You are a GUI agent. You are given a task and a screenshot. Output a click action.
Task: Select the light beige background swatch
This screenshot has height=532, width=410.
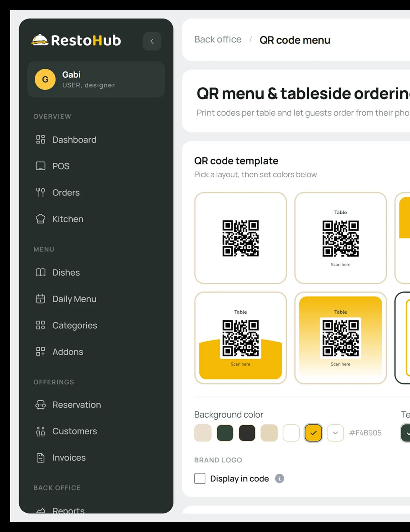click(x=203, y=433)
